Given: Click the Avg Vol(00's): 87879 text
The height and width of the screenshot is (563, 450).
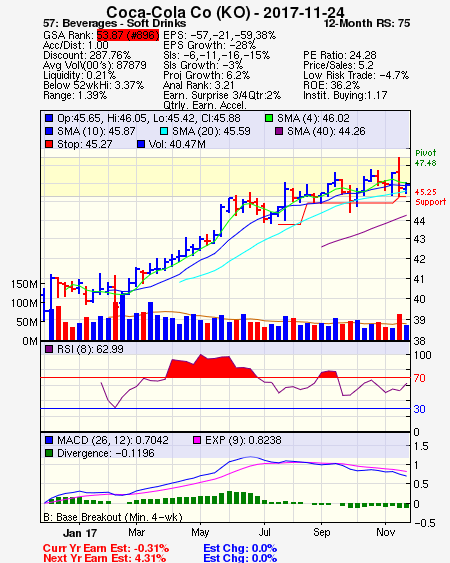Looking at the screenshot, I should click(x=95, y=65).
